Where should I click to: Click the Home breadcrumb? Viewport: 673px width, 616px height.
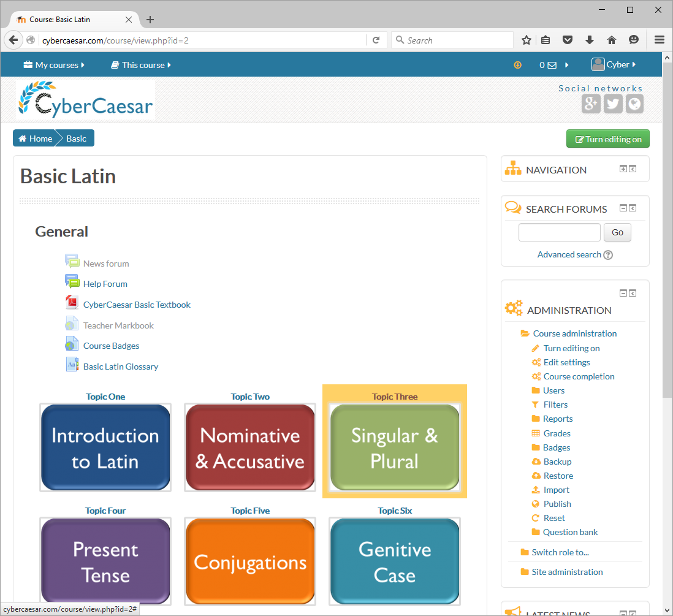click(x=35, y=139)
